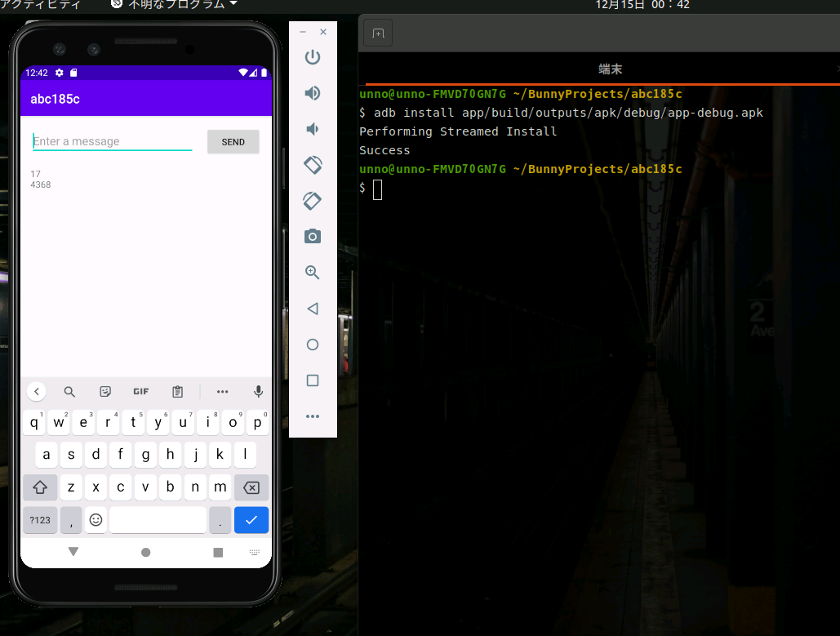Tap the g key on keyboard

(145, 455)
